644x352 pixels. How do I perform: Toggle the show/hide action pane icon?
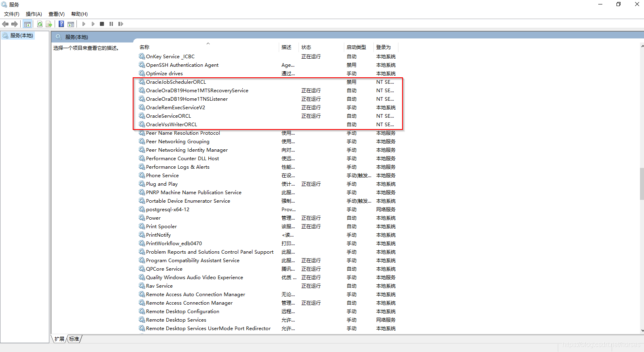(x=71, y=24)
